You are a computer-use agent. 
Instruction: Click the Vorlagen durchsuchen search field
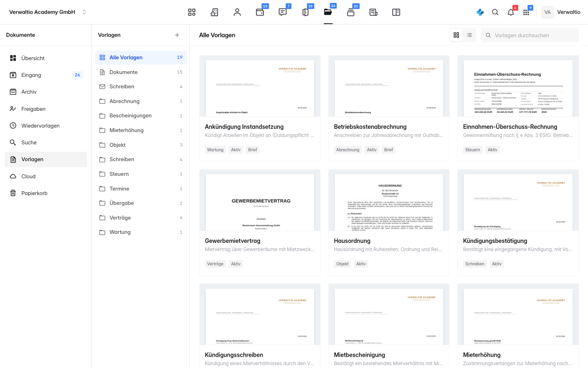point(530,35)
